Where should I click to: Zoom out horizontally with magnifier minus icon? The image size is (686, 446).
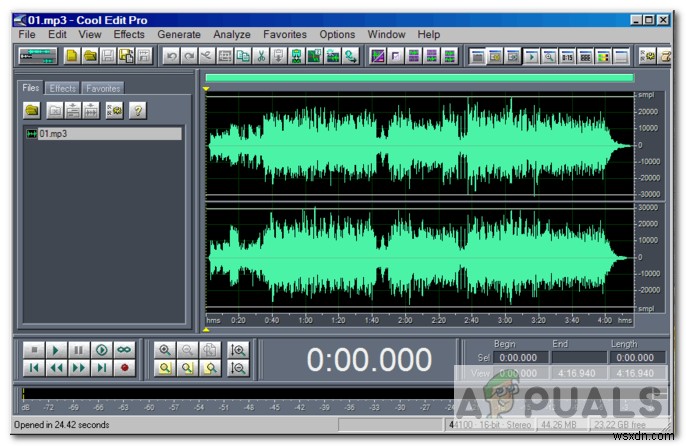[187, 350]
